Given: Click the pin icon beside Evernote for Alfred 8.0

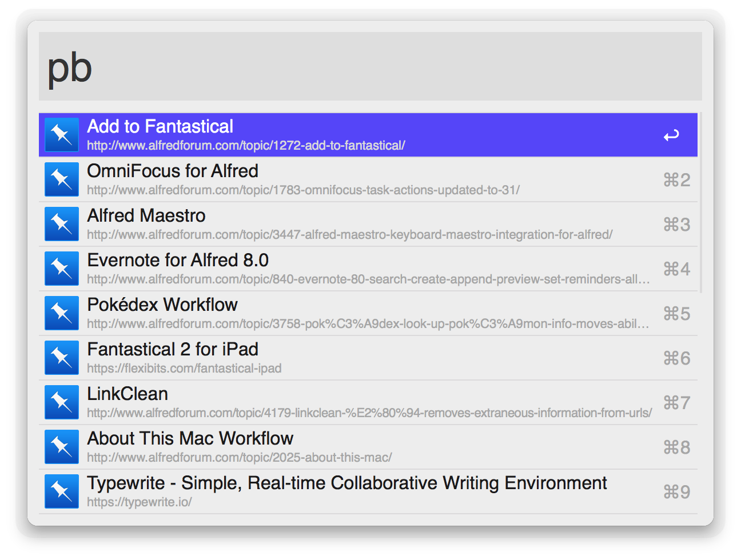Looking at the screenshot, I should point(62,269).
